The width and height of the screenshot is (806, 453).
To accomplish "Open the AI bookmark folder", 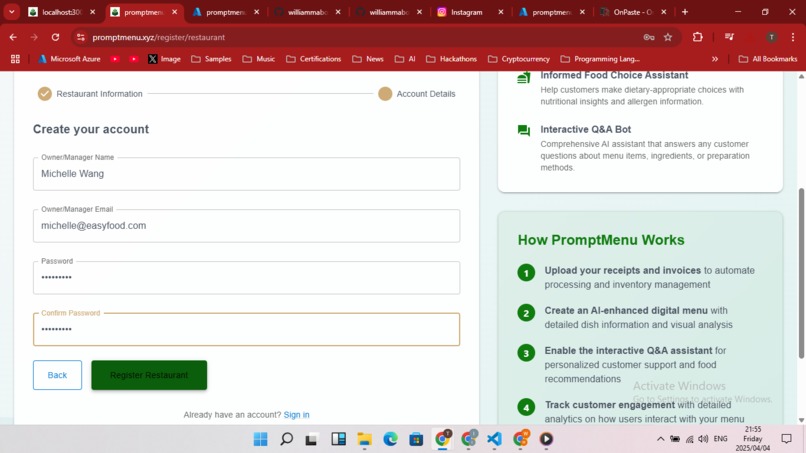I will pyautogui.click(x=406, y=59).
